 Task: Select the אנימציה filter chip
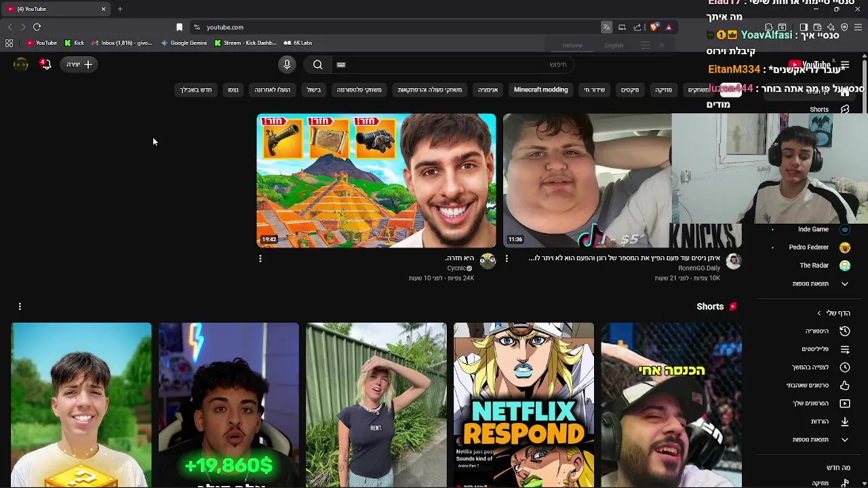click(x=488, y=89)
